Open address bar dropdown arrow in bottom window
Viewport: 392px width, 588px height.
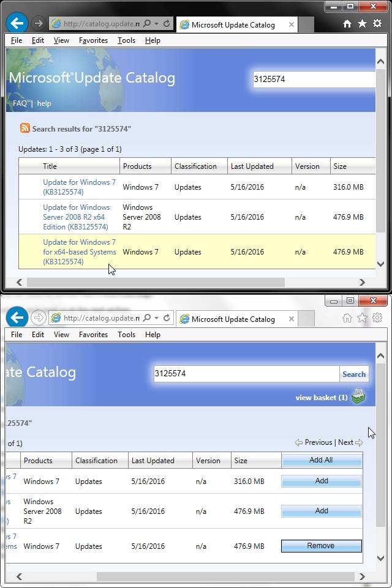pos(157,318)
